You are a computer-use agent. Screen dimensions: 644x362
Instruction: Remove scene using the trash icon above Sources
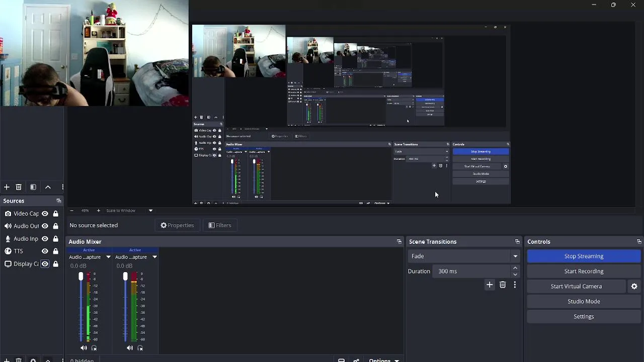coord(19,187)
